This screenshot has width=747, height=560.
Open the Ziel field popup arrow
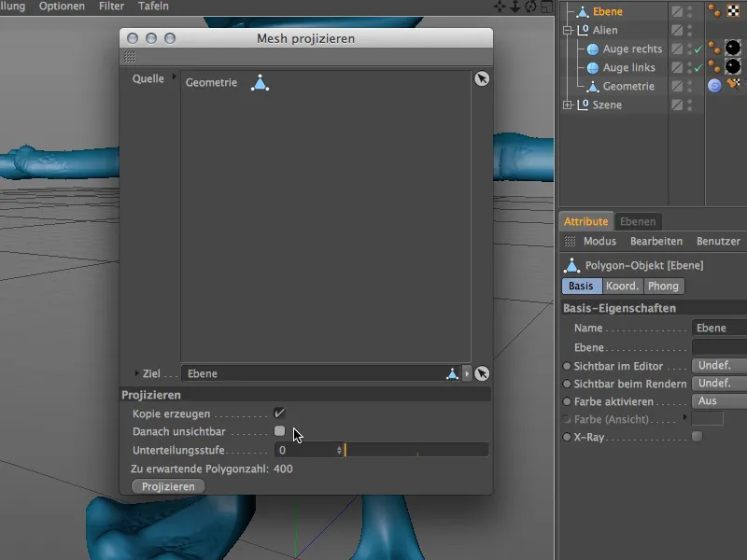pyautogui.click(x=467, y=374)
